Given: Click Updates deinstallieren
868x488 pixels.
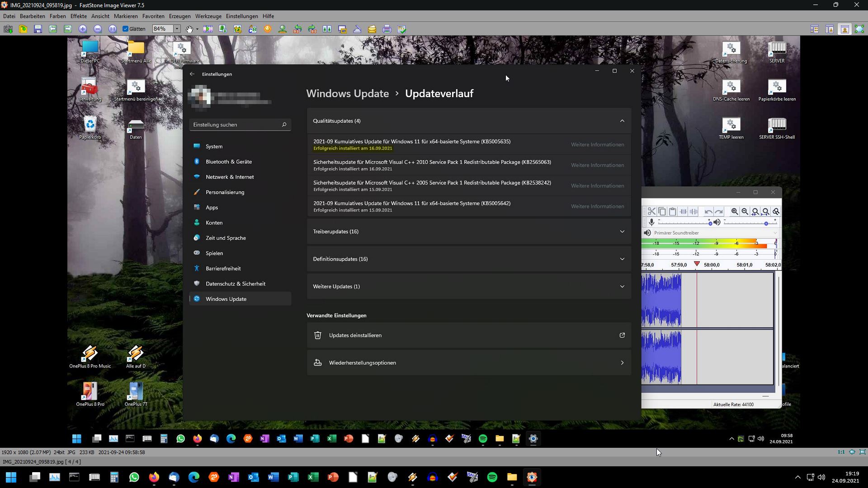Looking at the screenshot, I should pos(469,335).
